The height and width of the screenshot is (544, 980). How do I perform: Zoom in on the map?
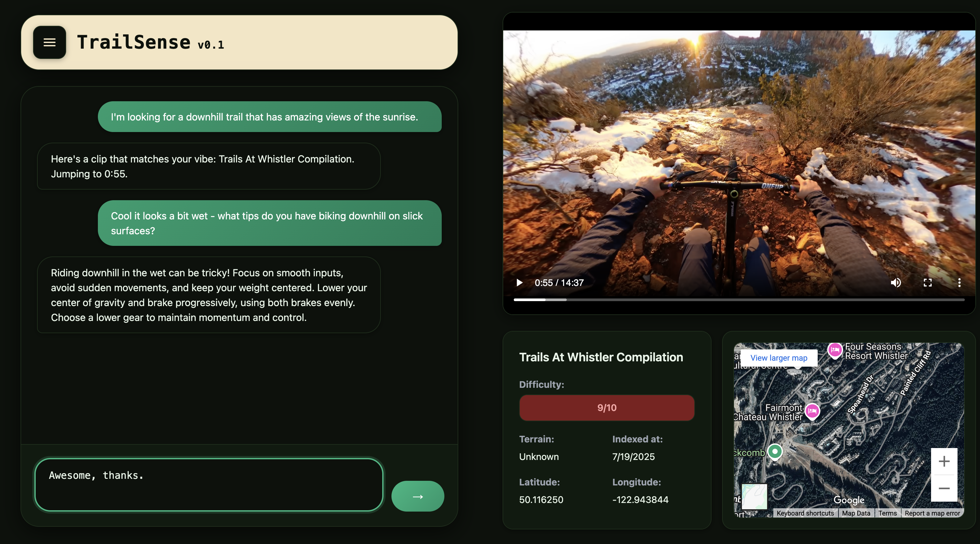[944, 461]
